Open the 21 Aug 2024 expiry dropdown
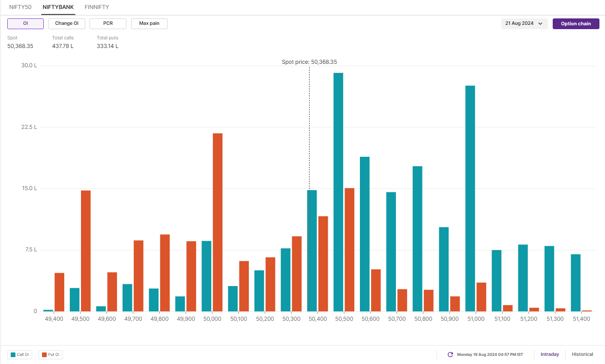 524,24
